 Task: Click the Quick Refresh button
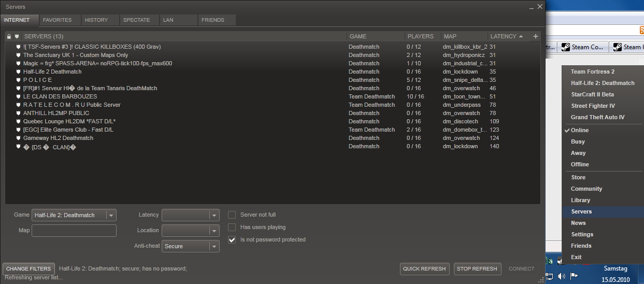[x=425, y=269]
